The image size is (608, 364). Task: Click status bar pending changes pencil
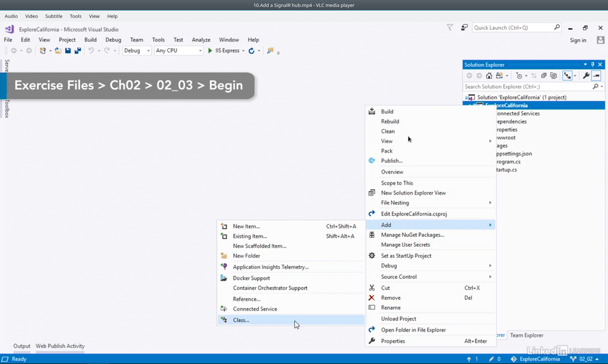[x=491, y=359]
